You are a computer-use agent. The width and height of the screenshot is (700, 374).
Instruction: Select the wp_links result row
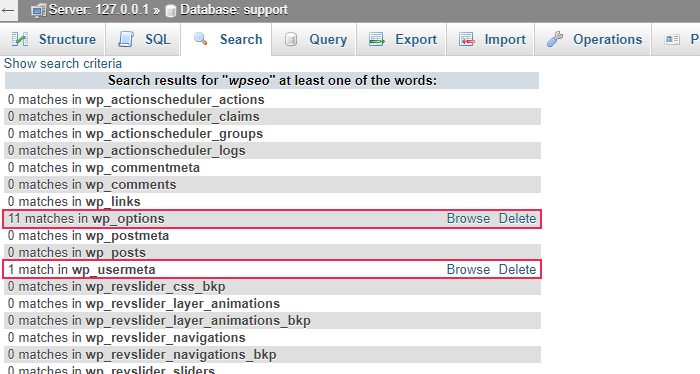point(272,201)
